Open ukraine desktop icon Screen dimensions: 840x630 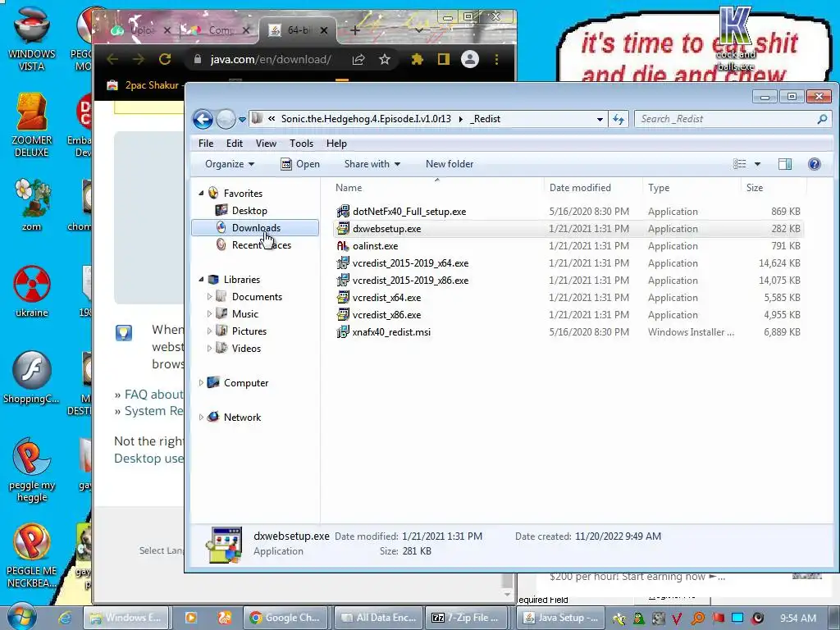point(32,291)
